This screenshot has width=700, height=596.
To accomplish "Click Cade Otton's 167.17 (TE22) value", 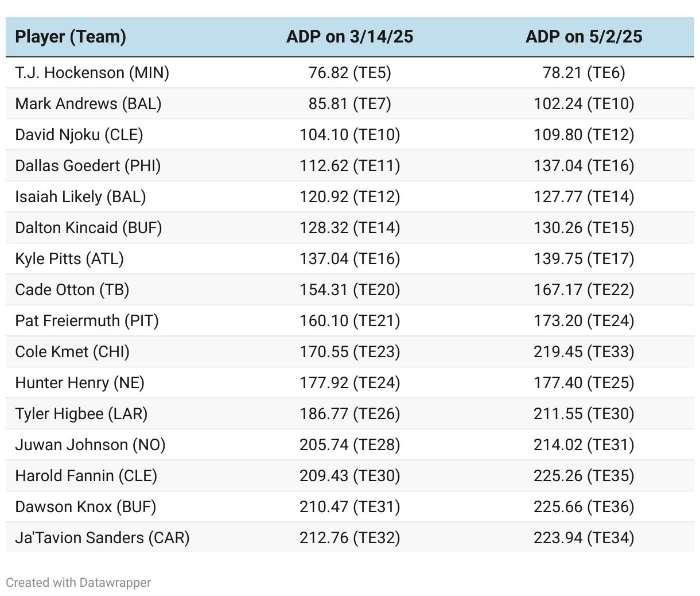I will click(584, 290).
